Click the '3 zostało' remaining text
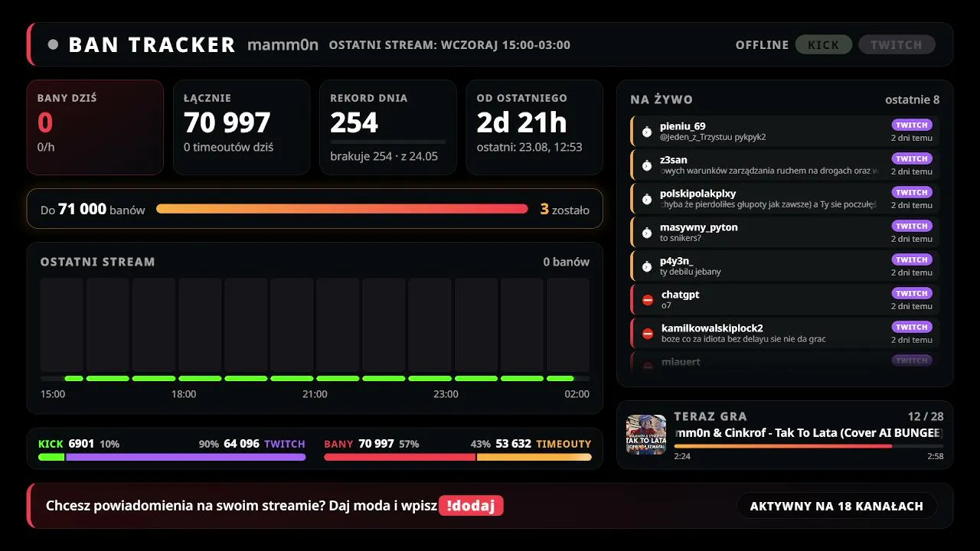The width and height of the screenshot is (980, 551). coord(565,209)
